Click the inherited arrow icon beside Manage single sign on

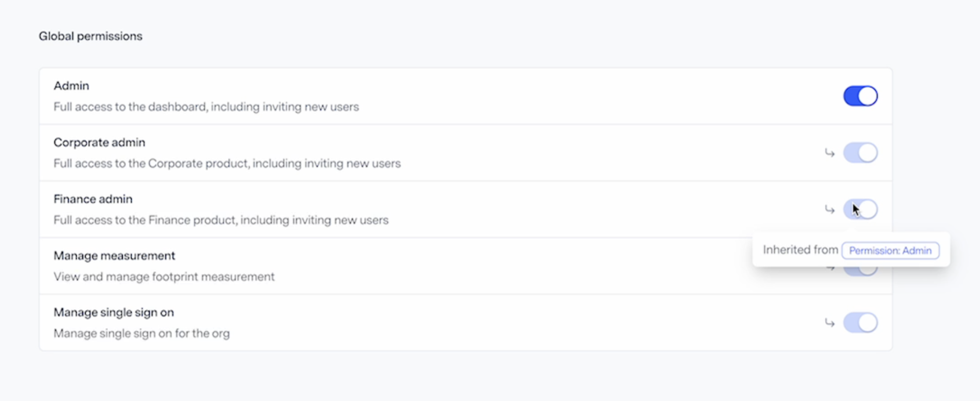829,323
